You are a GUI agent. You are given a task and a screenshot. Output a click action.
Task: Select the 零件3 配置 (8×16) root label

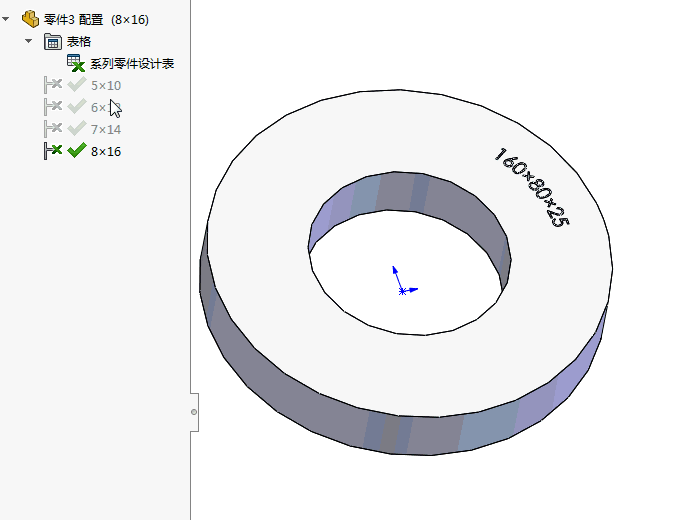[x=96, y=20]
